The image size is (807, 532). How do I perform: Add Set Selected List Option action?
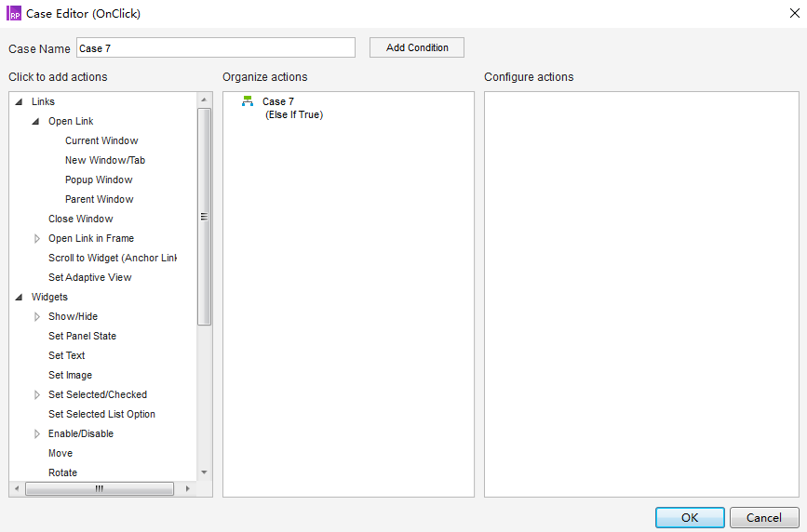[x=101, y=415]
